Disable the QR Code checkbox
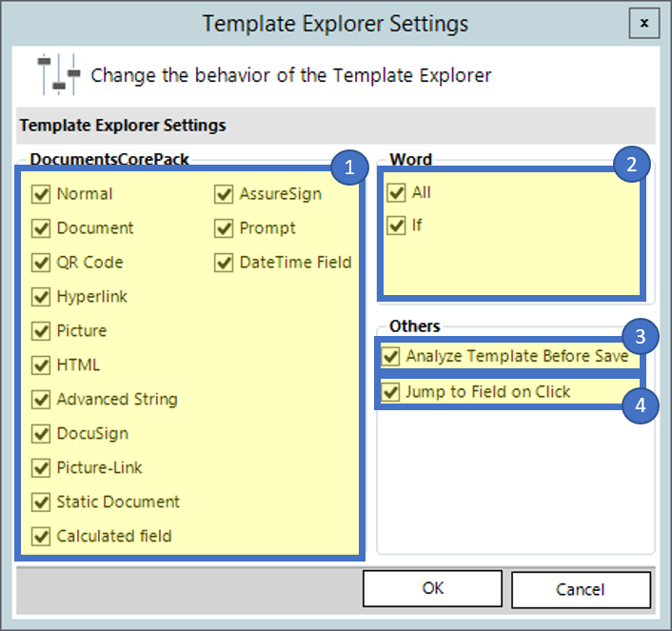The height and width of the screenshot is (631, 672). pyautogui.click(x=41, y=263)
